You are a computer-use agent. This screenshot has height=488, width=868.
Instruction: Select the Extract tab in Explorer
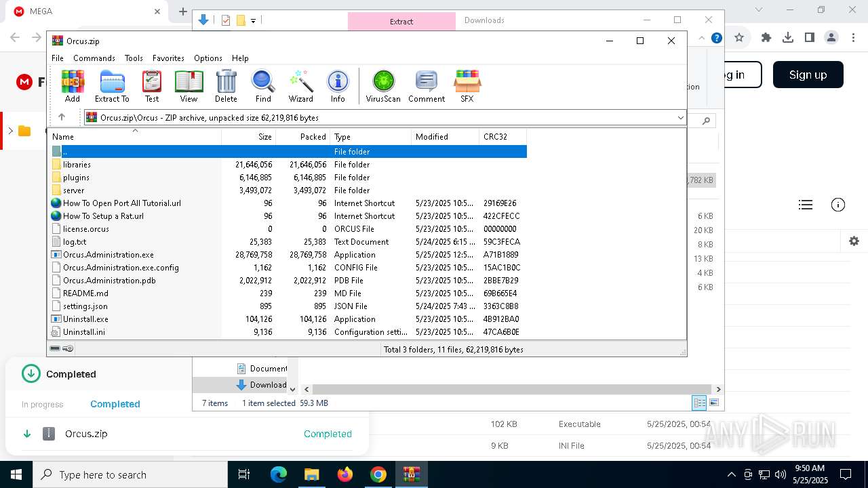pos(401,21)
